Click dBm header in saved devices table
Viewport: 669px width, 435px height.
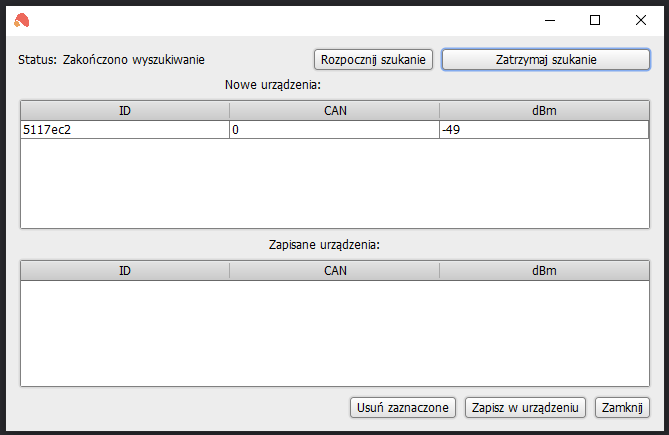pyautogui.click(x=544, y=271)
